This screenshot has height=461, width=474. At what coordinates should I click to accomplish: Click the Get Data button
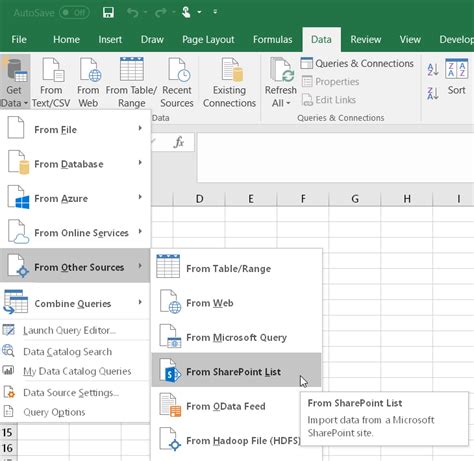pyautogui.click(x=15, y=82)
